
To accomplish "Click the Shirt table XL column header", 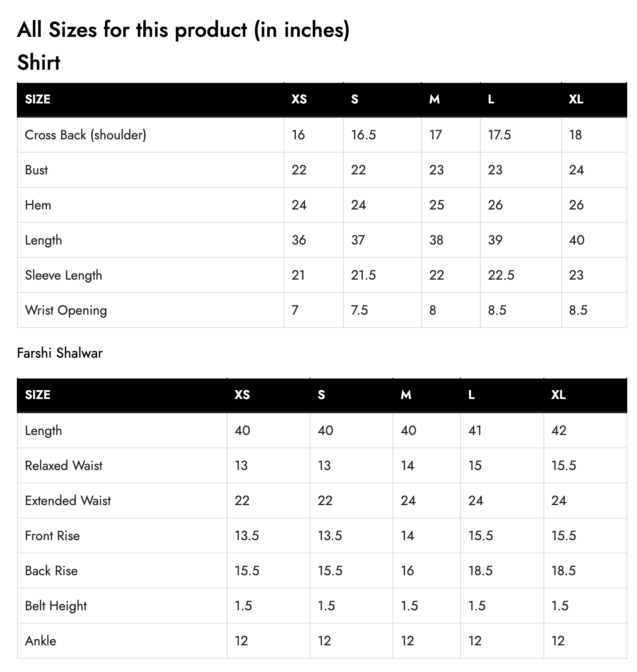I will pyautogui.click(x=576, y=99).
